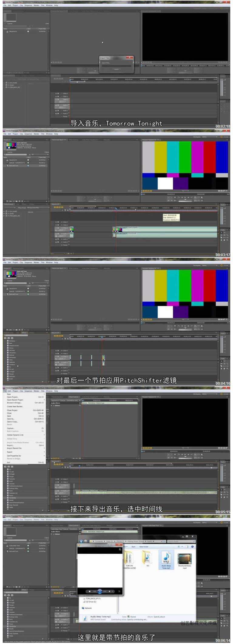Toggle Video 2 eye visibility, 00:04:16 frame

point(56,354)
